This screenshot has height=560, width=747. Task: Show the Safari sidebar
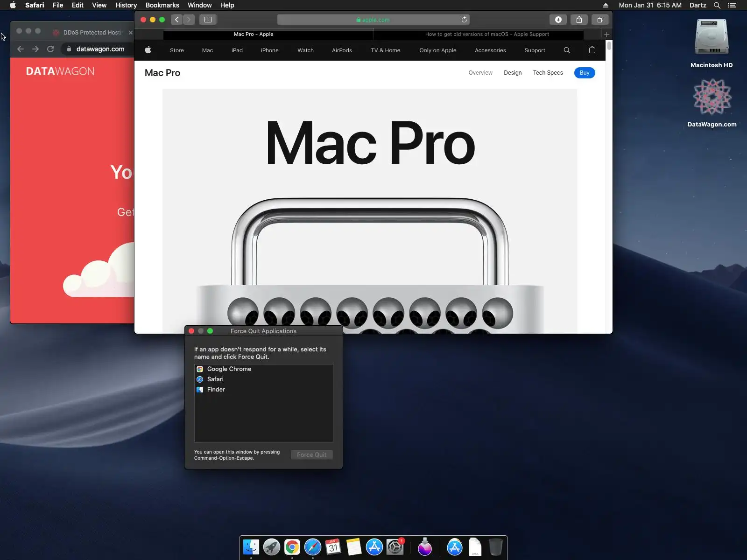click(x=208, y=20)
